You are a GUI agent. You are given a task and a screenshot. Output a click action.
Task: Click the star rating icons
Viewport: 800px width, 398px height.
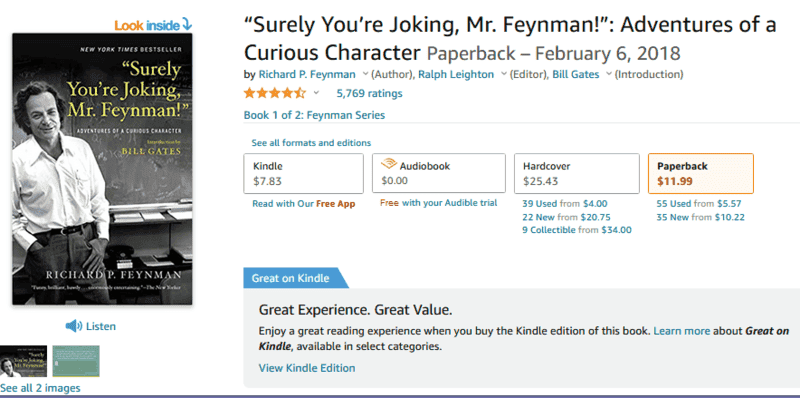tap(274, 93)
